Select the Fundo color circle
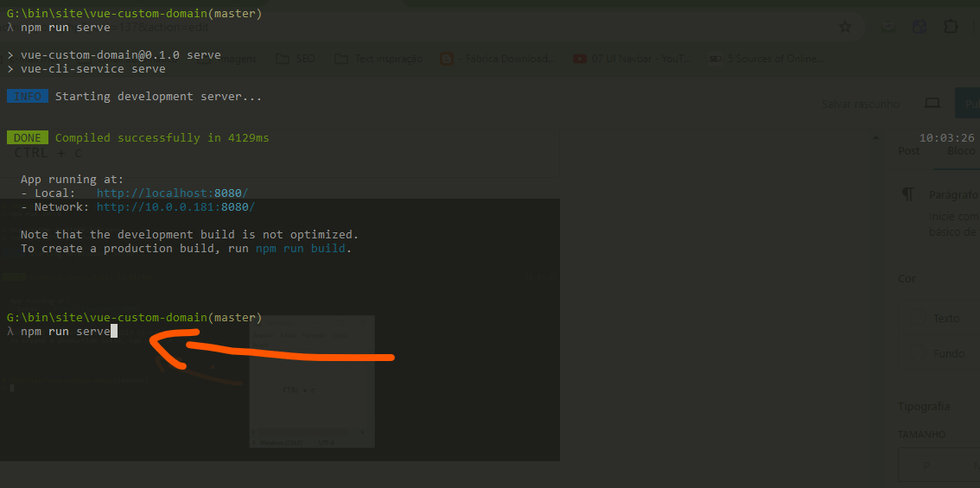Image resolution: width=980 pixels, height=488 pixels. tap(919, 353)
